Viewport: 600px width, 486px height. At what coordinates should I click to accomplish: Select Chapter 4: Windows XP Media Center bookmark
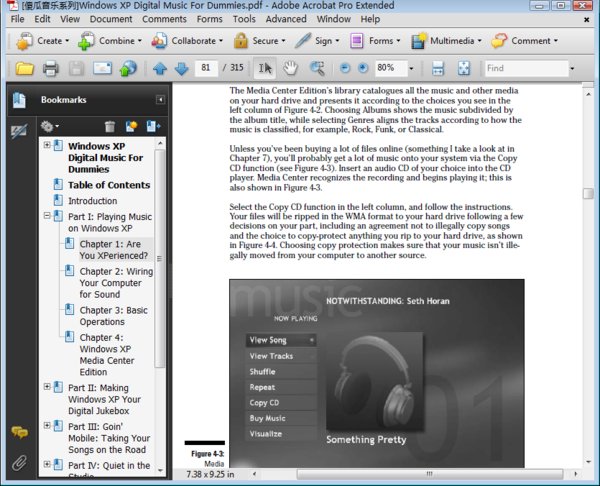coord(107,355)
